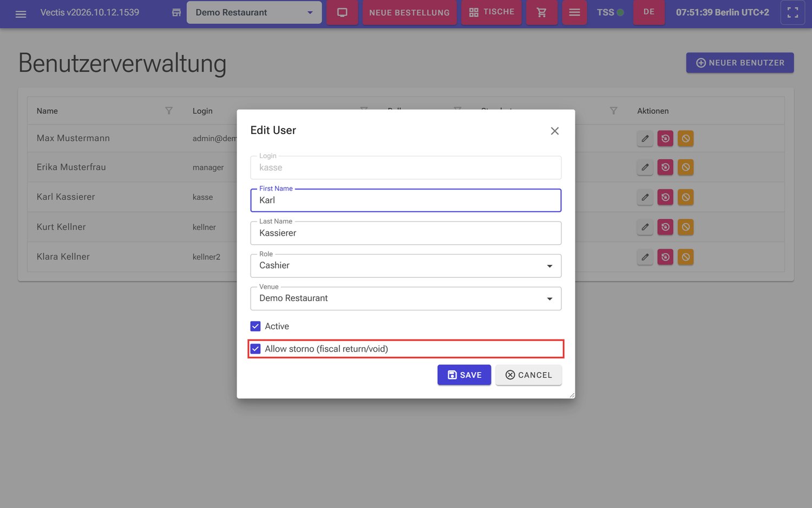812x508 pixels.
Task: Click orange block icon for Kurt Kellner
Action: (686, 227)
